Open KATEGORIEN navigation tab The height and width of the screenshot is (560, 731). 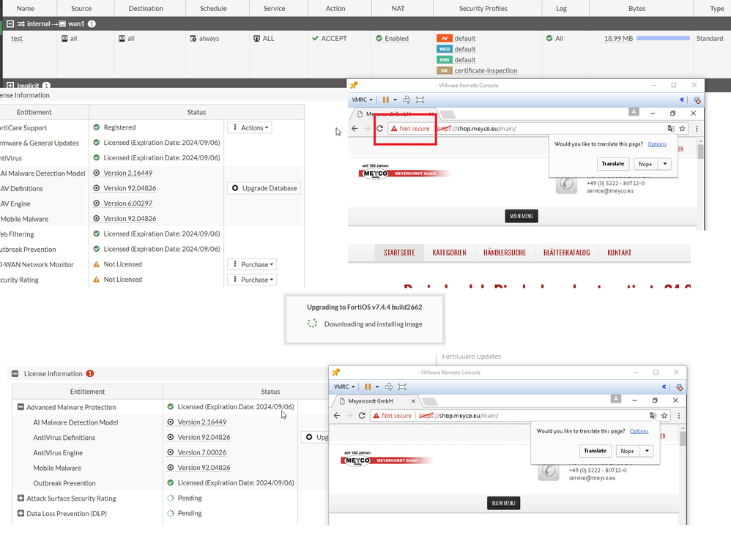click(x=449, y=253)
